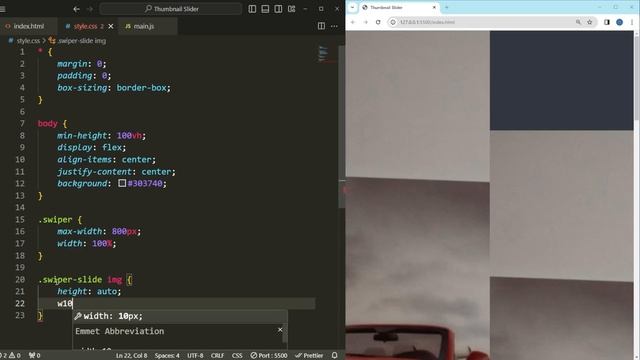Close the Emmet Abbreviation details pane

coord(280,330)
